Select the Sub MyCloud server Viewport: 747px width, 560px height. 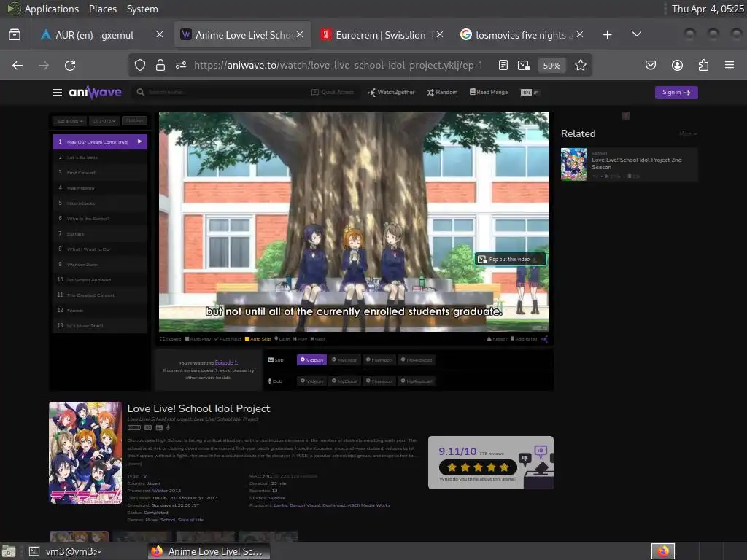[344, 360]
